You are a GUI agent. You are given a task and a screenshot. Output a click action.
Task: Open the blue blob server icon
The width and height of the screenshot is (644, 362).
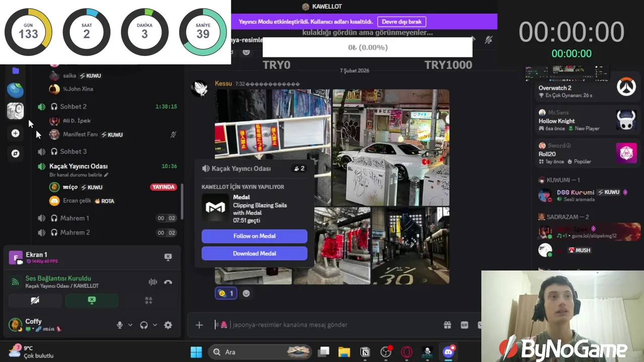(x=16, y=90)
